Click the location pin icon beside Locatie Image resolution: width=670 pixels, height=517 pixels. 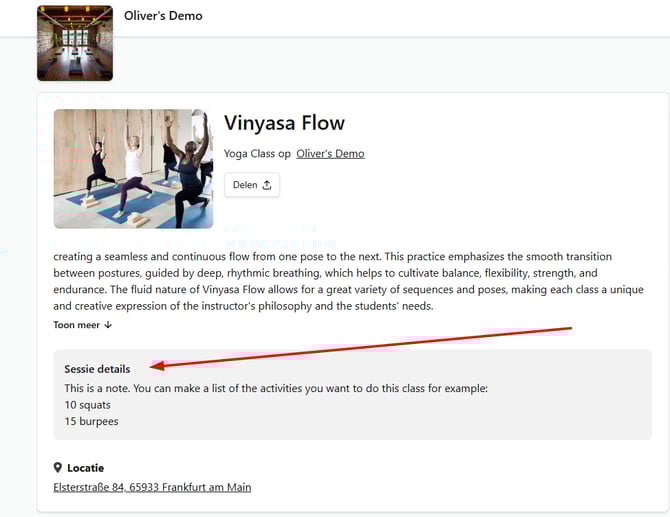tap(58, 467)
